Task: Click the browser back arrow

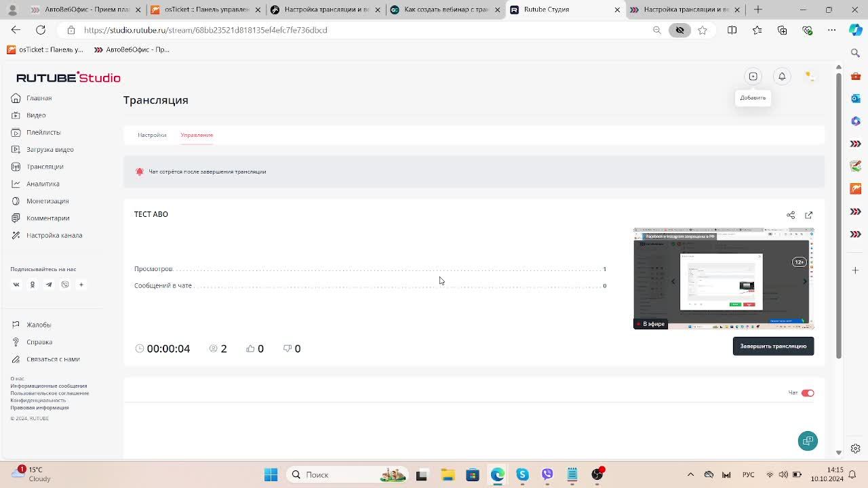Action: coord(16,30)
